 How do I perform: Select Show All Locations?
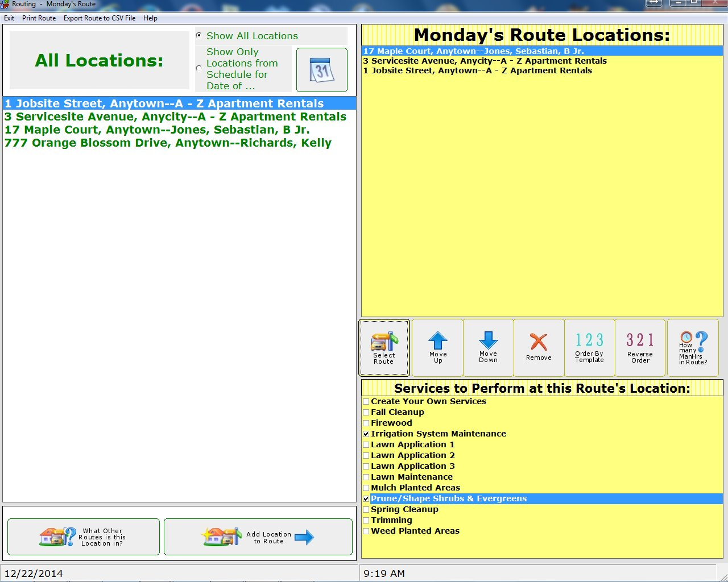199,35
